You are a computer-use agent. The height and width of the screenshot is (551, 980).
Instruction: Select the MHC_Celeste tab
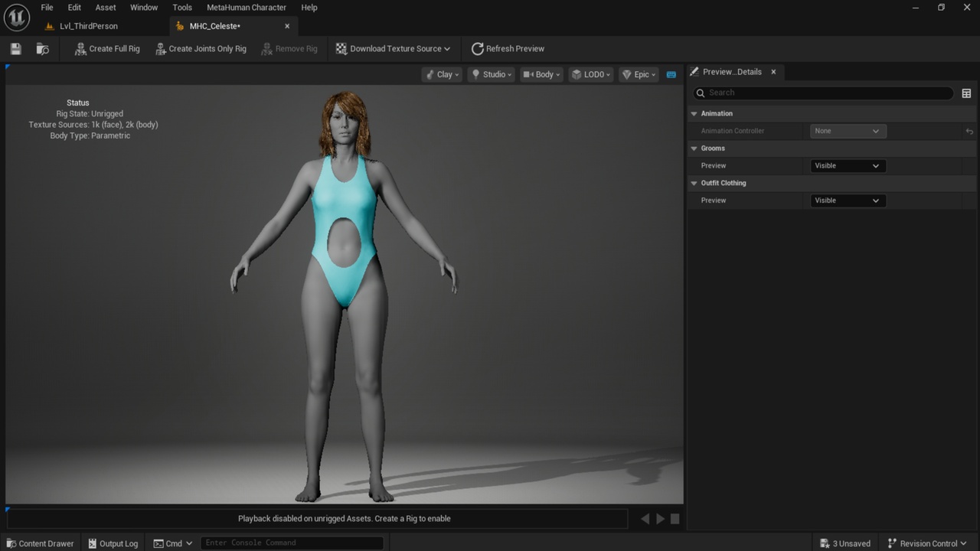pyautogui.click(x=214, y=26)
